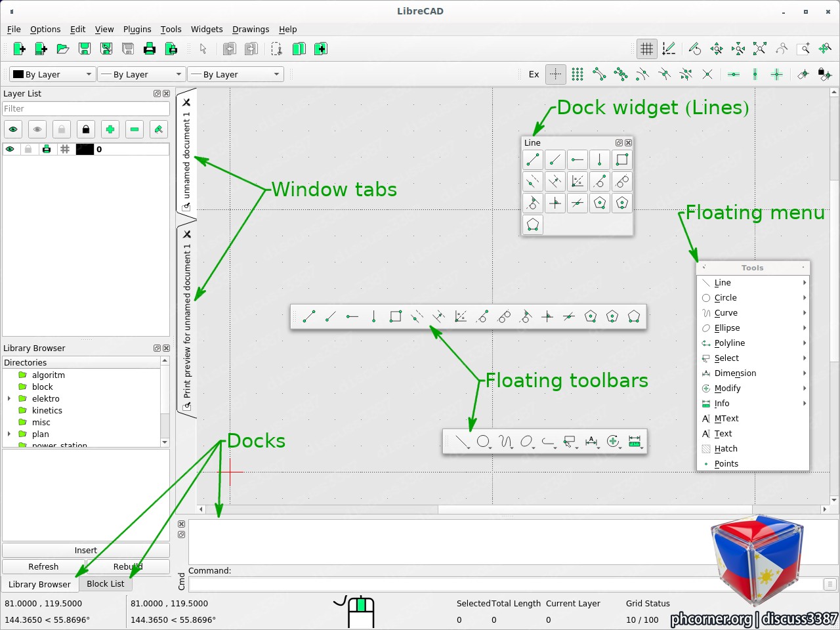Enable Snap on Grid
This screenshot has height=630, width=840.
[577, 74]
